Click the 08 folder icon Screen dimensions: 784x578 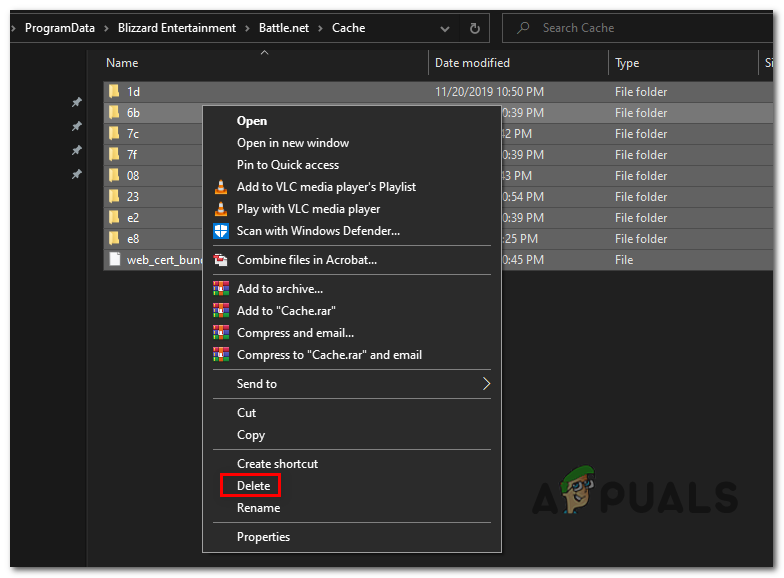pos(114,176)
